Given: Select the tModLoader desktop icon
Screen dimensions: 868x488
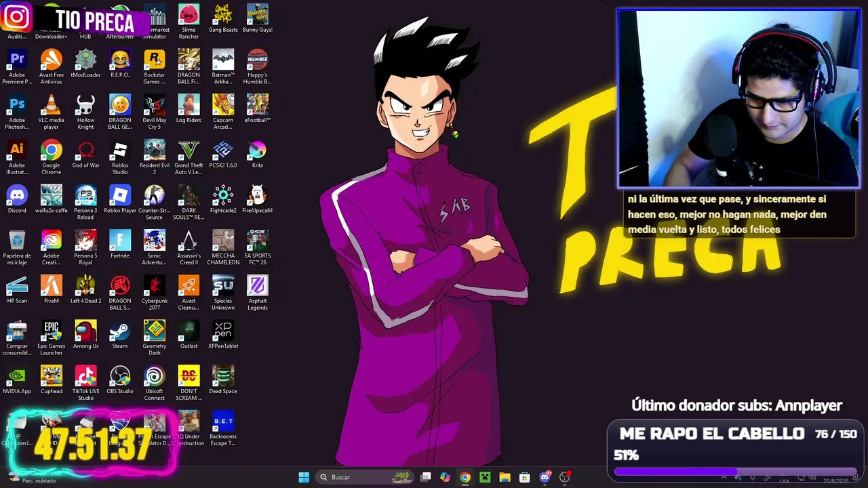Looking at the screenshot, I should click(x=85, y=63).
